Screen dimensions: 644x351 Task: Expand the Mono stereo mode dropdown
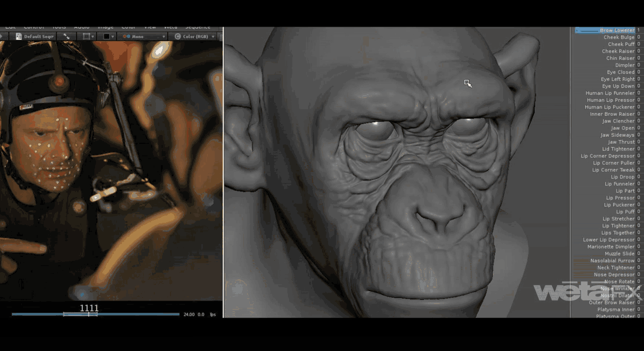(163, 36)
